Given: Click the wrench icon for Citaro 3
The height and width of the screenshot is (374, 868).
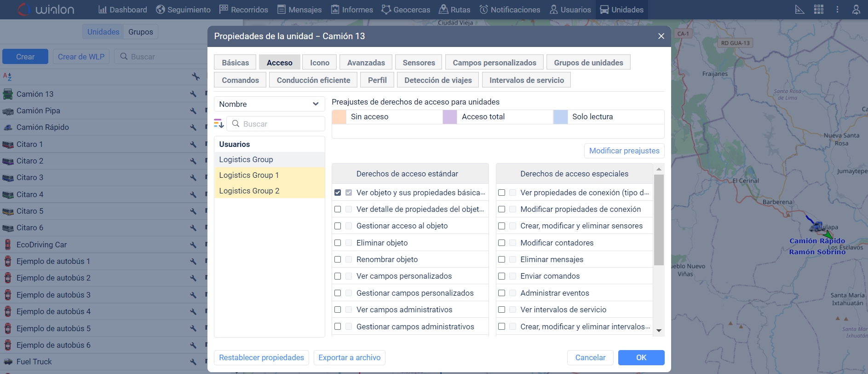Looking at the screenshot, I should pyautogui.click(x=193, y=178).
